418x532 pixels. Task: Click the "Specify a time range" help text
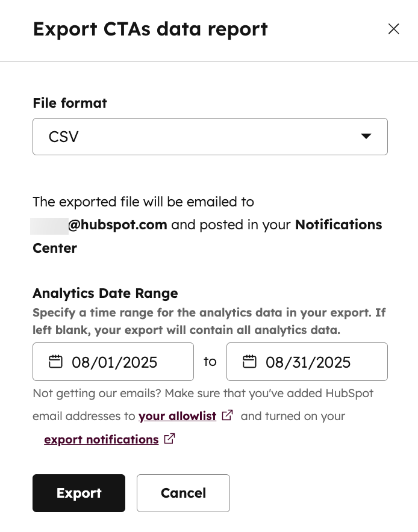pyautogui.click(x=208, y=313)
